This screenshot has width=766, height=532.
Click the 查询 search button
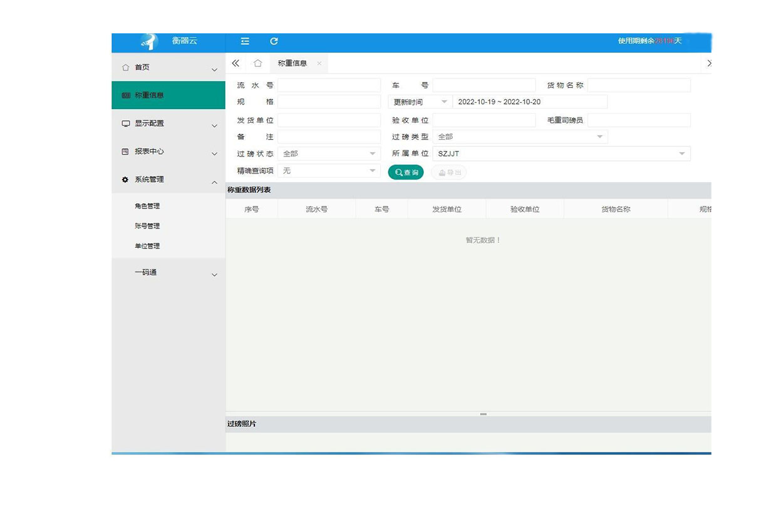[x=406, y=173]
